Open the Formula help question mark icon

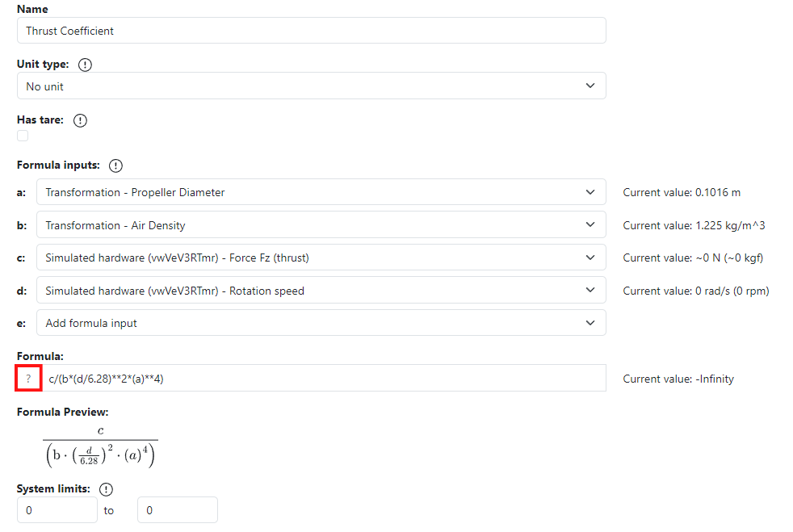28,378
